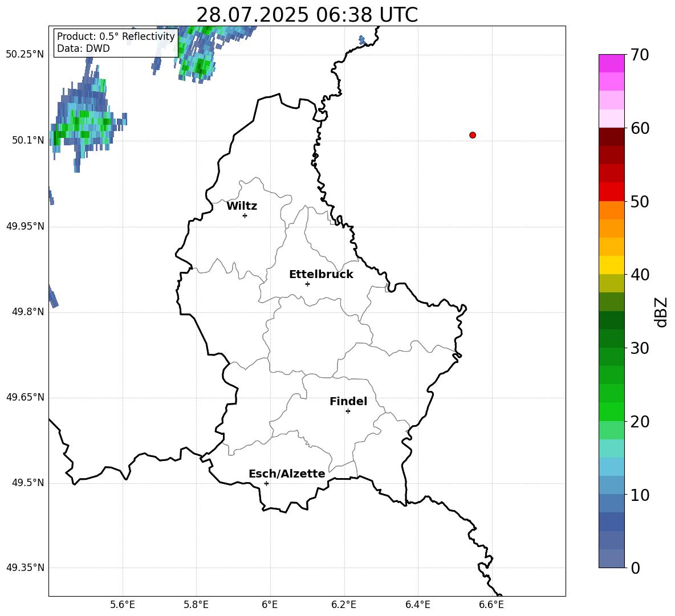The image size is (675, 616).
Task: Click the 49.65°N latitude label
Action: coord(25,397)
